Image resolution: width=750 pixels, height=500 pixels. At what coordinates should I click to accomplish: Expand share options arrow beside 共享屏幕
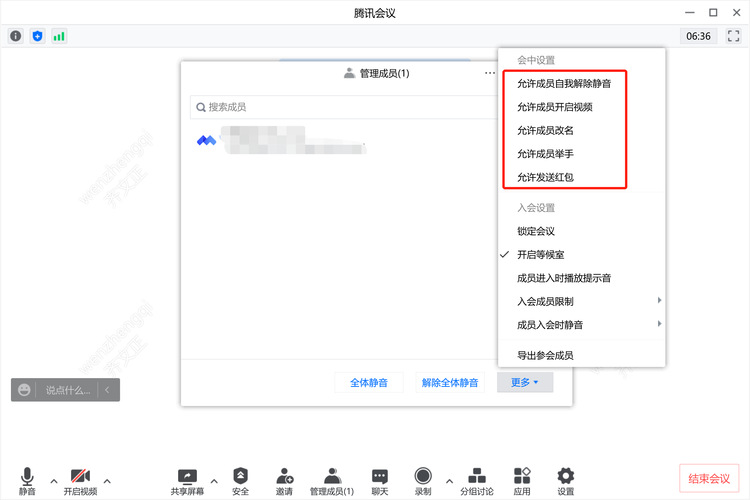coord(214,481)
